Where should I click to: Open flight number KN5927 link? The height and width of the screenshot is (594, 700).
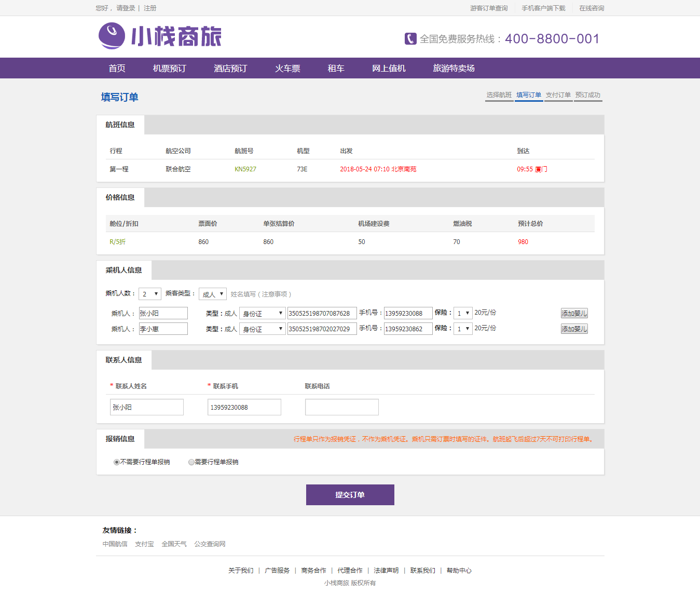pyautogui.click(x=245, y=169)
